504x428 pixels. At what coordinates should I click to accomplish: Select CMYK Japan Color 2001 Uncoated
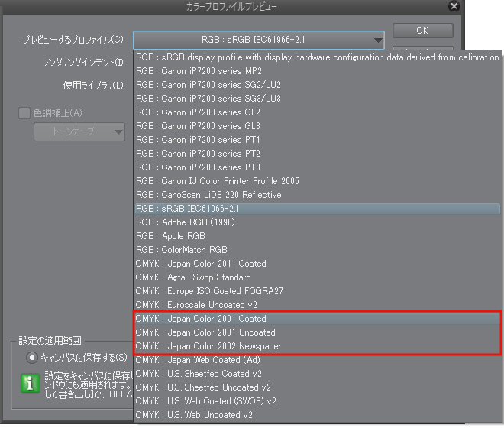[x=317, y=332]
